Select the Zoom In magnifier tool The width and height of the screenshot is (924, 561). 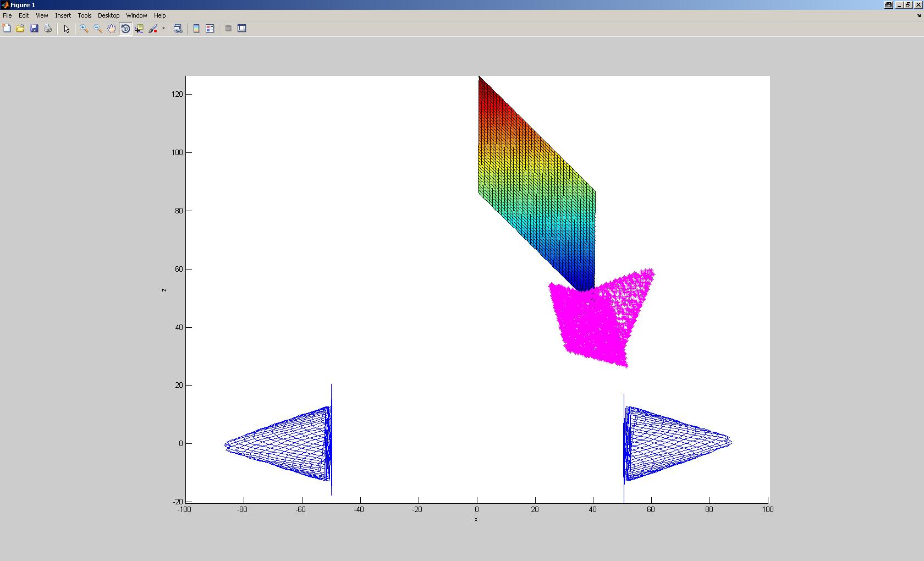[84, 29]
